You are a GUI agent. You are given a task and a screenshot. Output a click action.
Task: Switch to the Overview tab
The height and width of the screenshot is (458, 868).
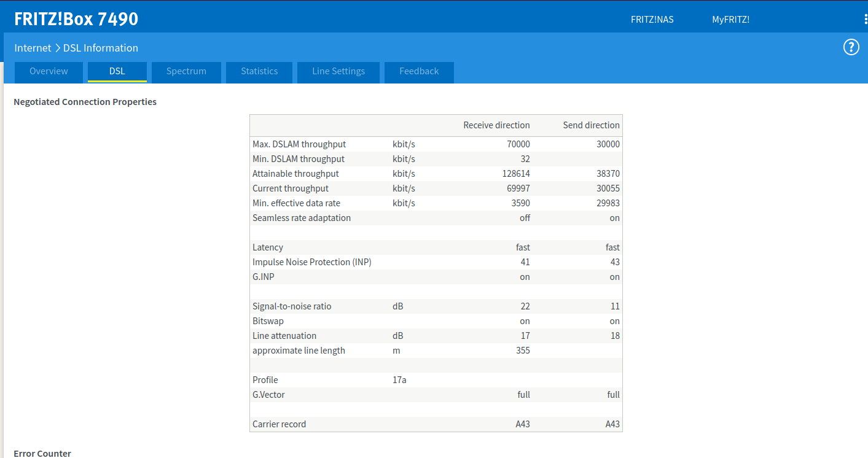(49, 71)
